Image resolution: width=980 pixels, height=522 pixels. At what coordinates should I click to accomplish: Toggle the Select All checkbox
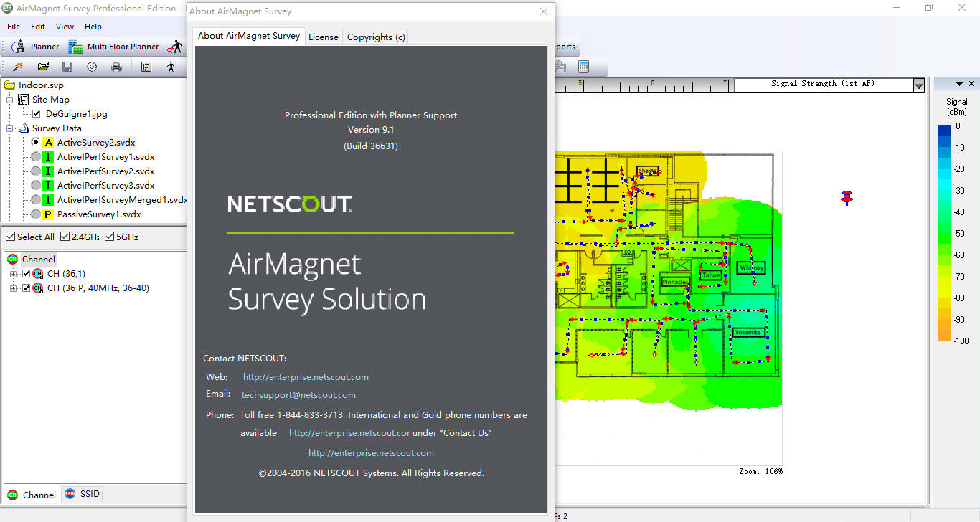point(10,237)
